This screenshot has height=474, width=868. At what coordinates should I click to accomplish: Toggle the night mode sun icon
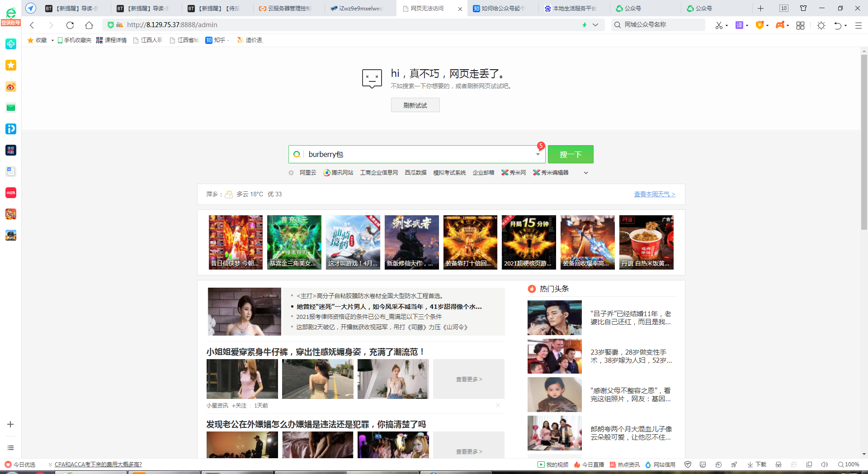tap(821, 25)
